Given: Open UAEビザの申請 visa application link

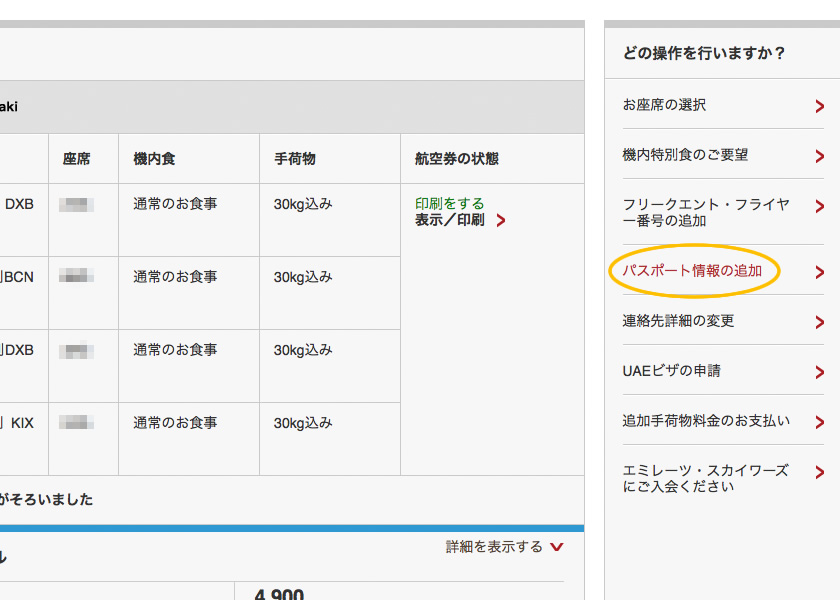Looking at the screenshot, I should [x=671, y=370].
